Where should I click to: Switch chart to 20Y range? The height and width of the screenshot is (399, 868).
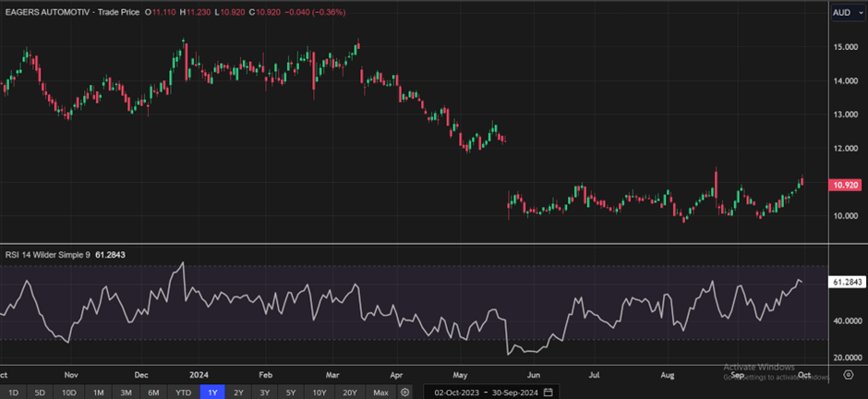pyautogui.click(x=350, y=393)
